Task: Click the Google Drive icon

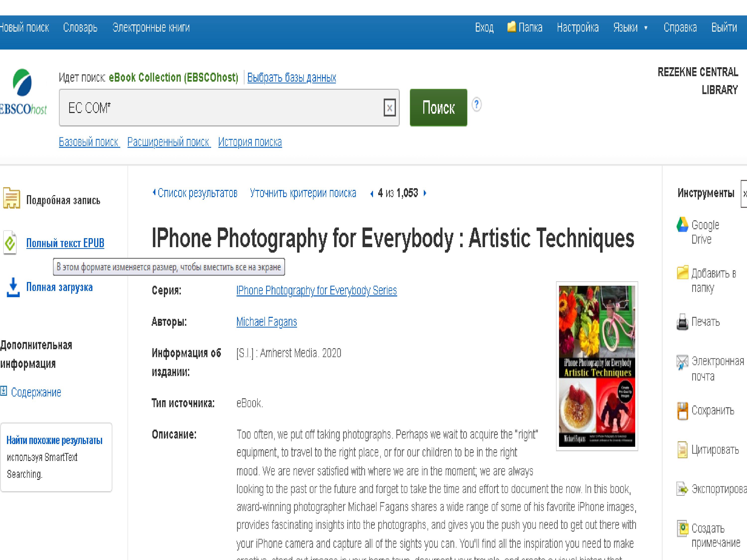Action: tap(682, 225)
